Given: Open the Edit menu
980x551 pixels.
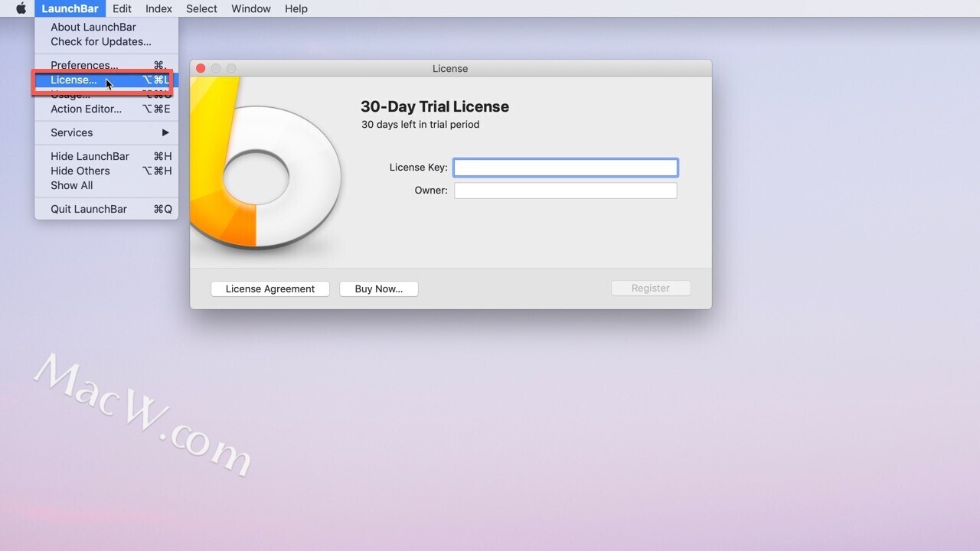Looking at the screenshot, I should tap(122, 8).
